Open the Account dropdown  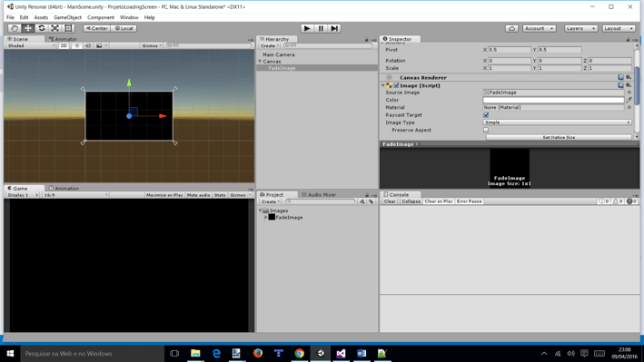click(540, 28)
